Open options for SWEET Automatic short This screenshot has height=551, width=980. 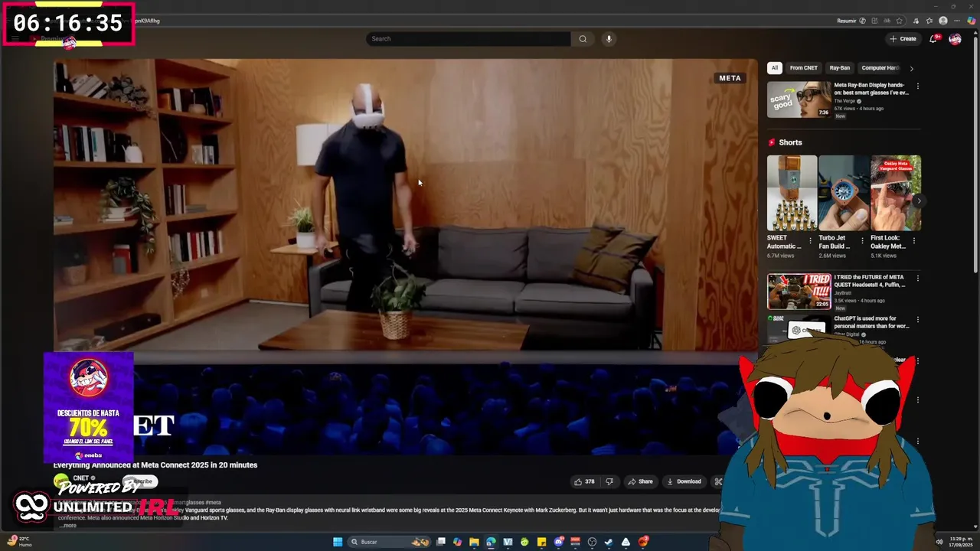click(x=810, y=240)
